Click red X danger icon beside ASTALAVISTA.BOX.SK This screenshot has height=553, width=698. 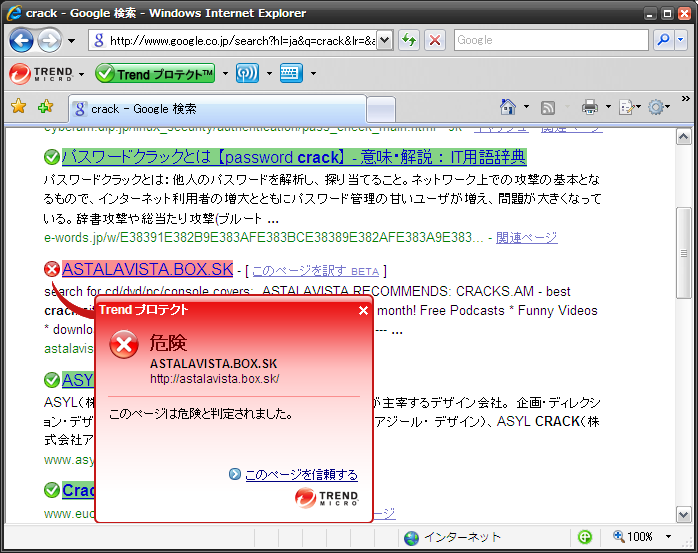tap(52, 269)
